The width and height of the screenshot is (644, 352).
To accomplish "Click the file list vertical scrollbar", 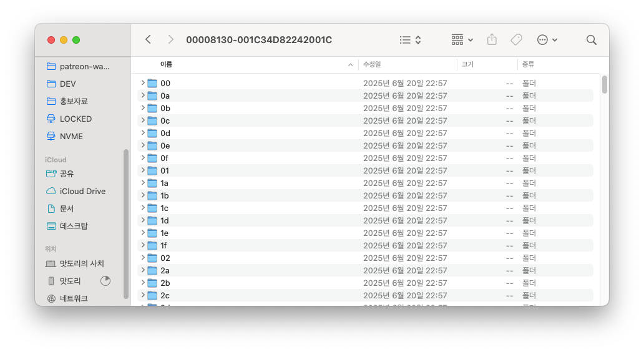I will (605, 85).
